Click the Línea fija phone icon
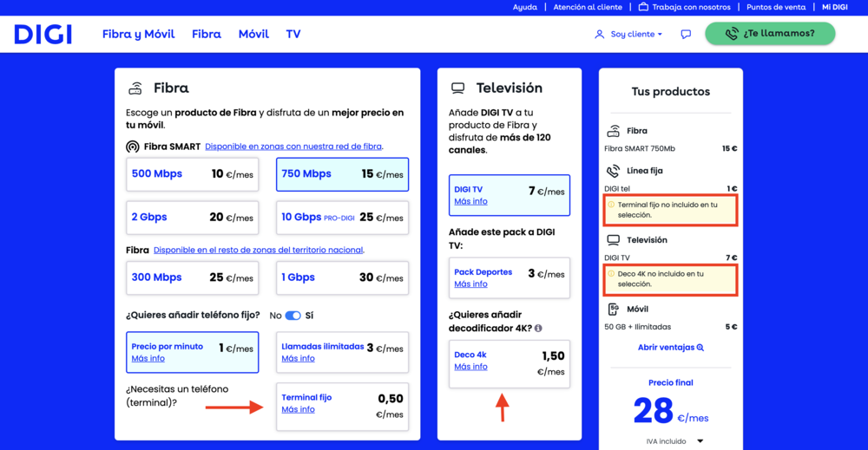Image resolution: width=868 pixels, height=450 pixels. point(613,171)
